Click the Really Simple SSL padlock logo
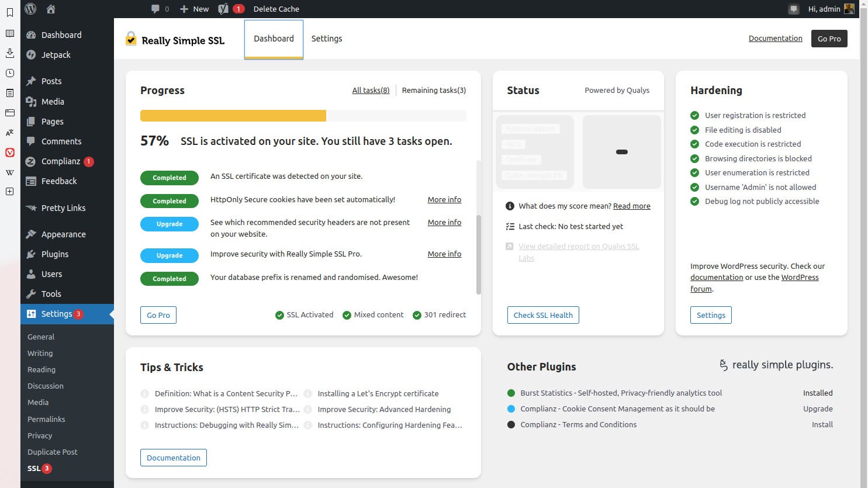 pyautogui.click(x=131, y=39)
